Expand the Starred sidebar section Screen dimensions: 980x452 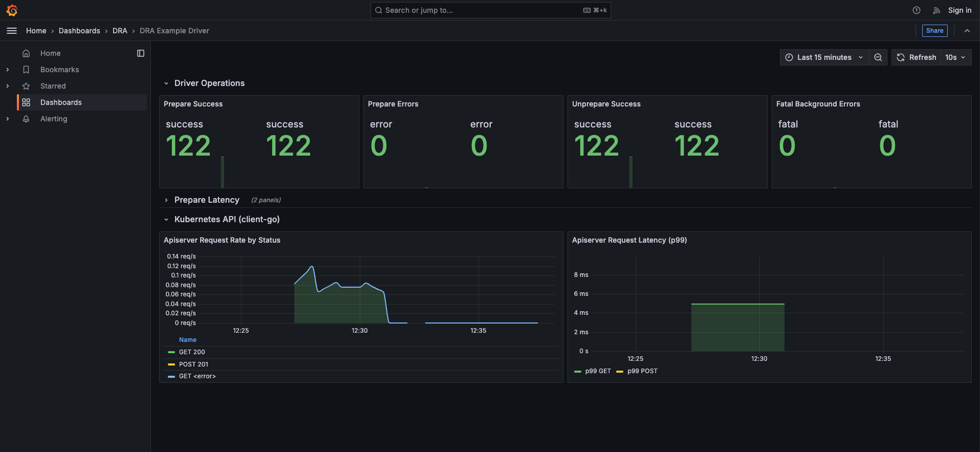(7, 86)
